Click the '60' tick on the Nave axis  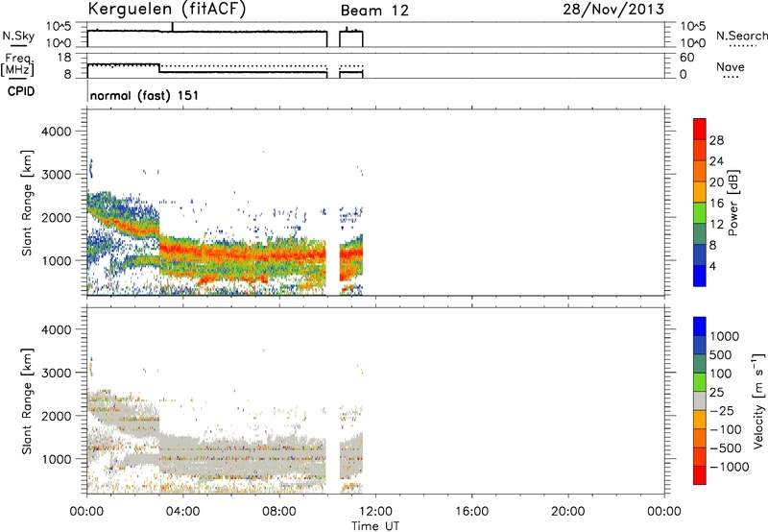[686, 58]
